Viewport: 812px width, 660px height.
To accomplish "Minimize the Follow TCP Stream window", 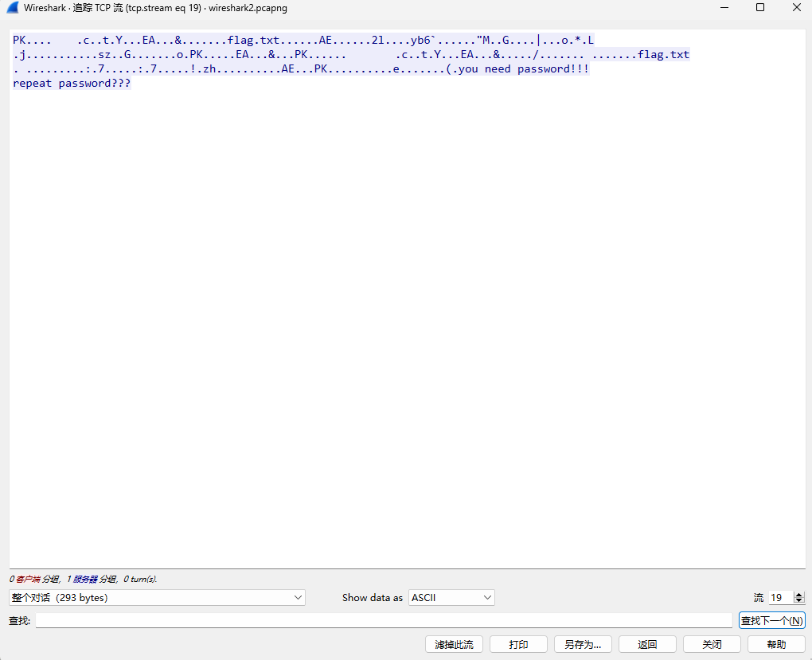I will pos(723,8).
